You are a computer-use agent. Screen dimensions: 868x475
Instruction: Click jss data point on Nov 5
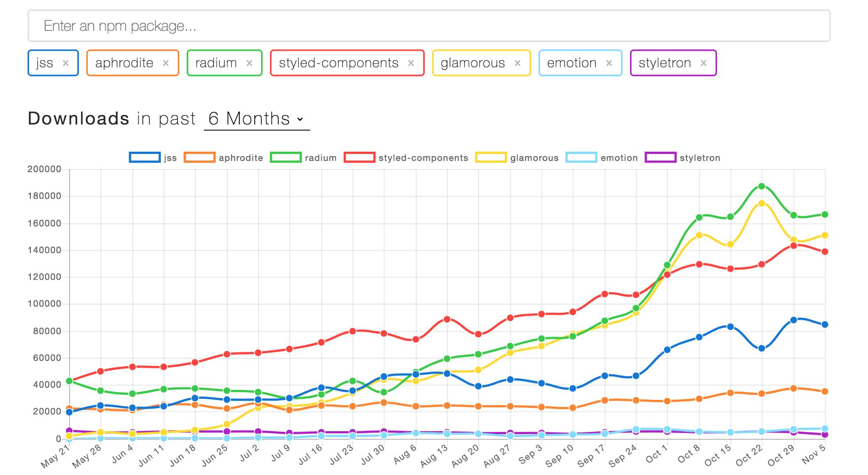point(825,324)
